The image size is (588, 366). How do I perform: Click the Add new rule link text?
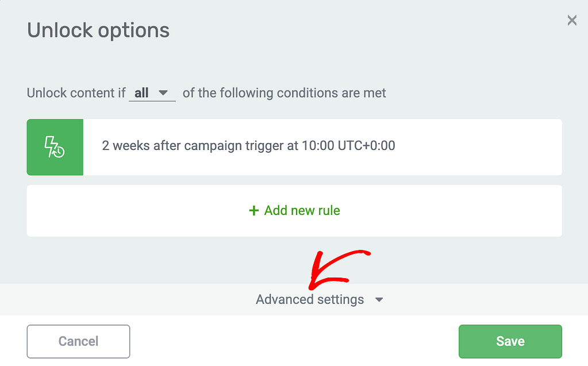(x=302, y=210)
